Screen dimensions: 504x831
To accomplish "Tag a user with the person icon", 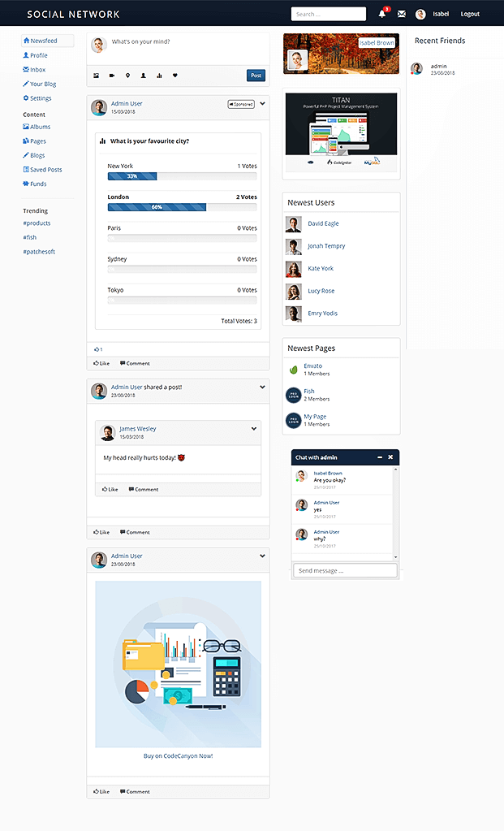I will click(144, 76).
